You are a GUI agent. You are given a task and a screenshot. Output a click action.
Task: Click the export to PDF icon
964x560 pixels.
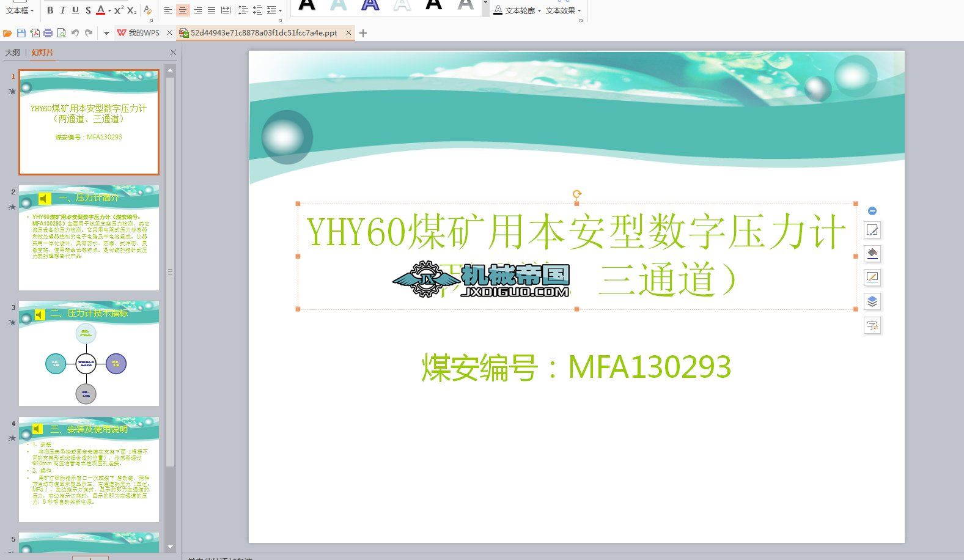click(35, 33)
